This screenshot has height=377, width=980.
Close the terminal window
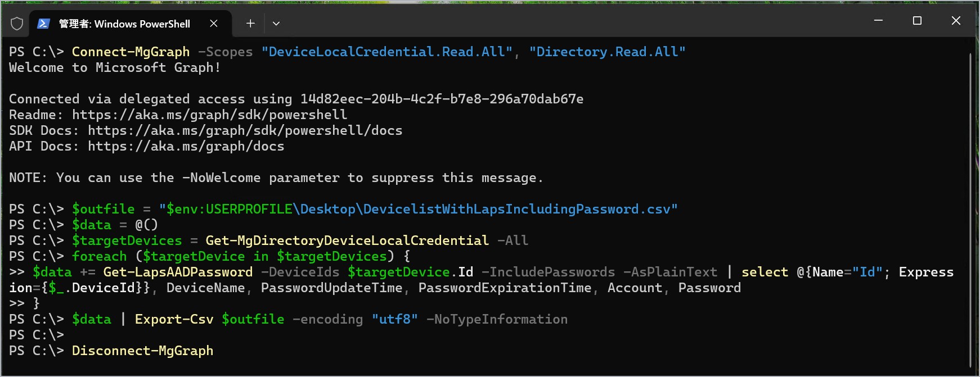pos(956,21)
